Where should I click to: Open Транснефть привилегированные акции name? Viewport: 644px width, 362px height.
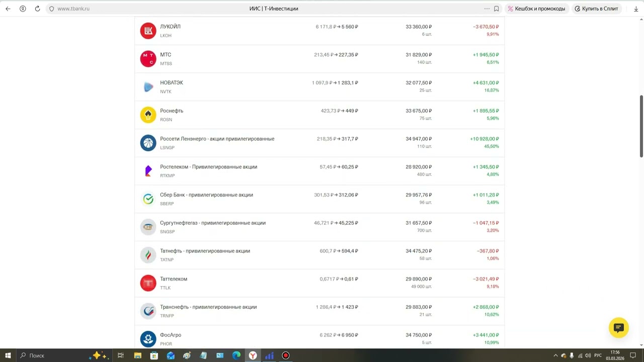[208, 307]
